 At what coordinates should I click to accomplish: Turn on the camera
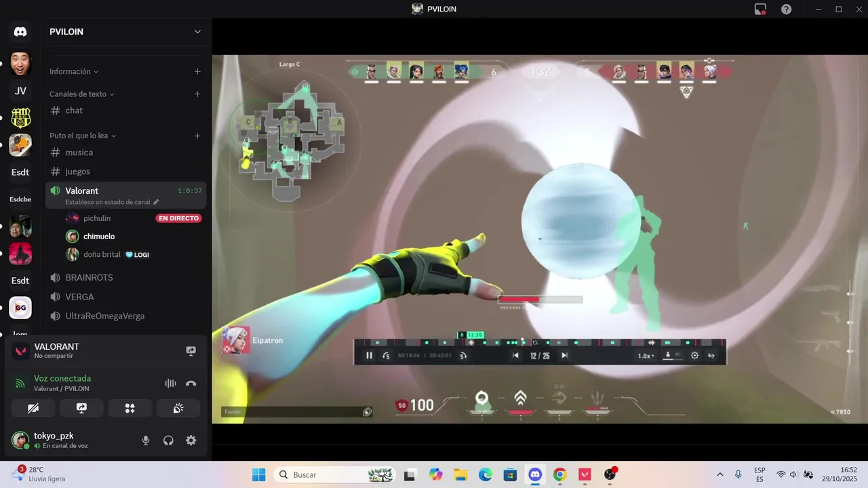(33, 408)
